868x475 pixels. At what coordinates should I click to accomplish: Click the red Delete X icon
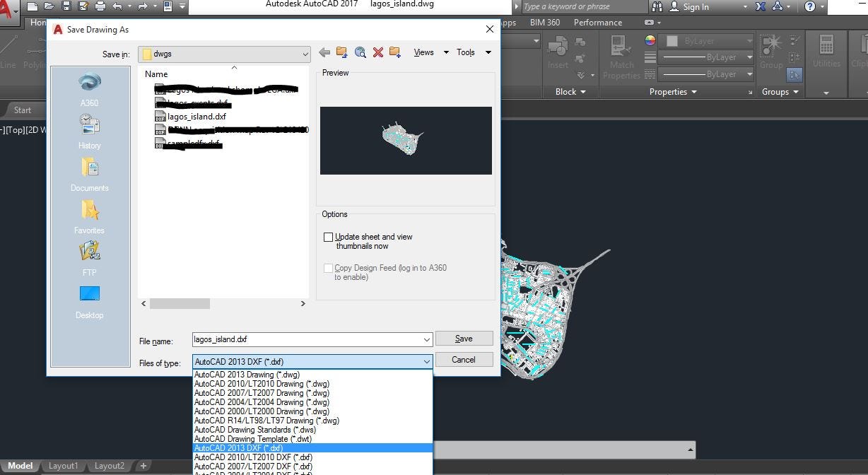[x=377, y=52]
